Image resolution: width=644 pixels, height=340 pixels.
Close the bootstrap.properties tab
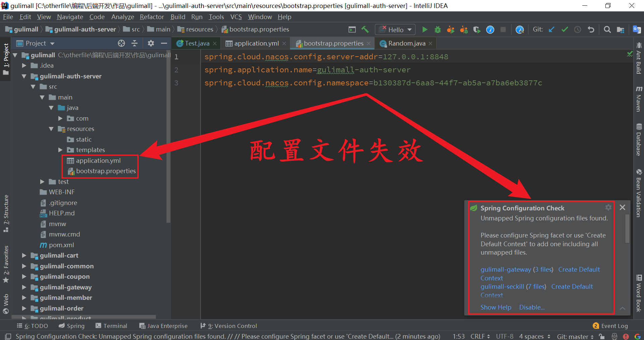pos(369,44)
